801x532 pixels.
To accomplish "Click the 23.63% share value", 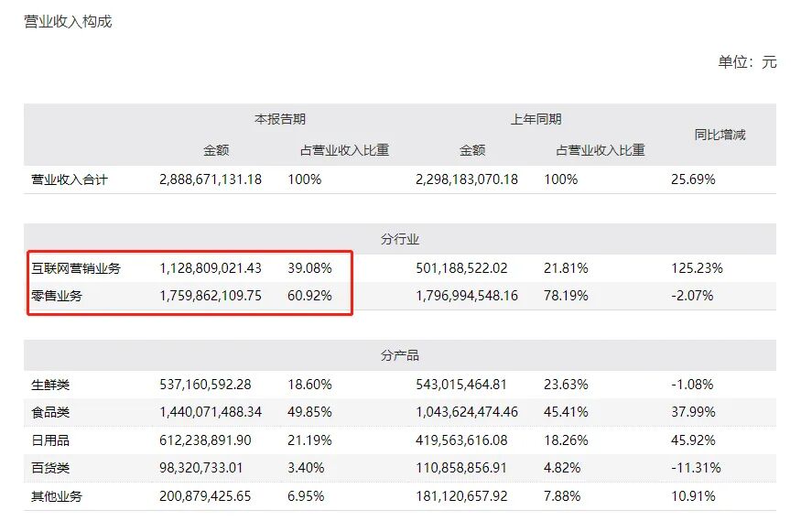I will pyautogui.click(x=566, y=385).
